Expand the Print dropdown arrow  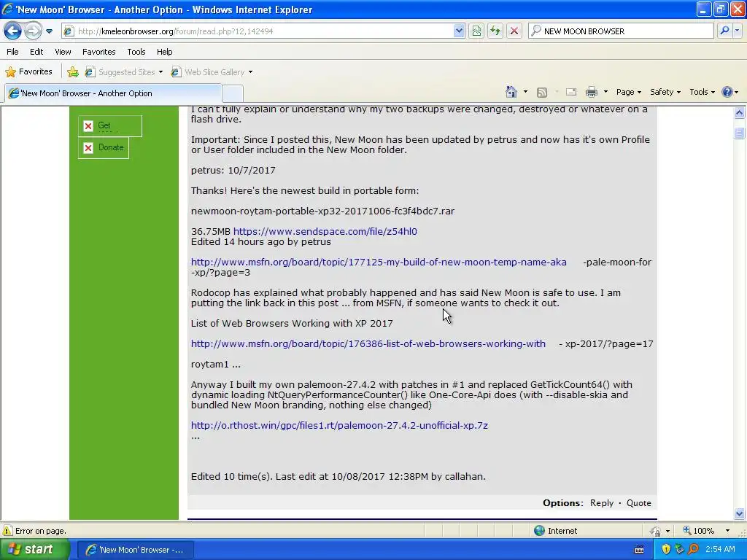tap(605, 92)
